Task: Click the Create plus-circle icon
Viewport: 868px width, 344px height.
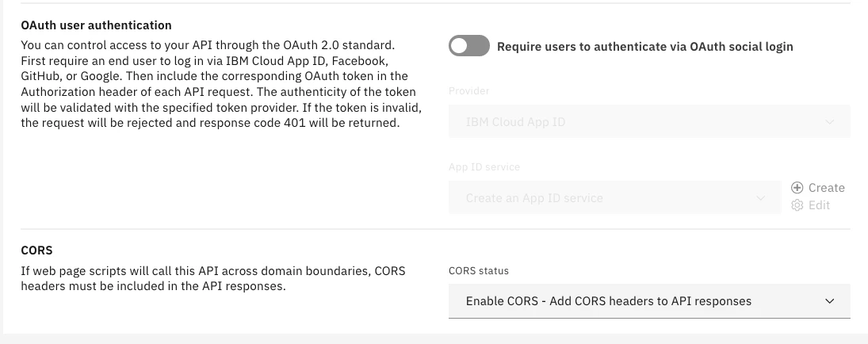Action: tap(797, 188)
